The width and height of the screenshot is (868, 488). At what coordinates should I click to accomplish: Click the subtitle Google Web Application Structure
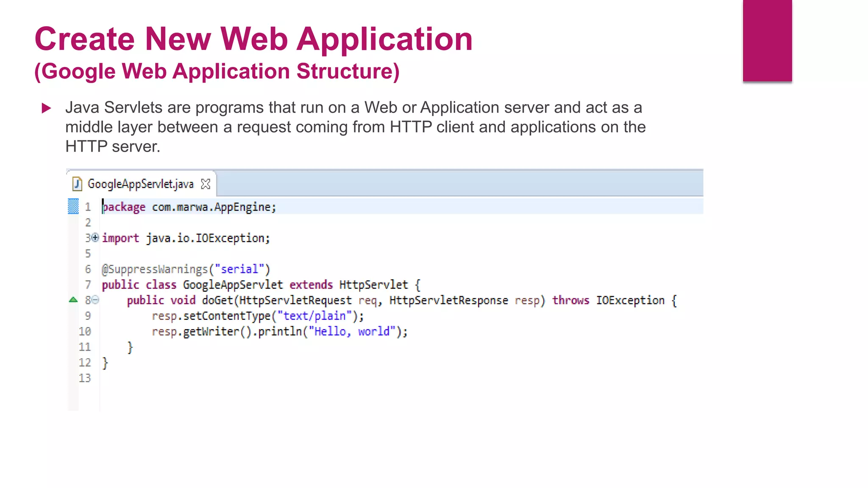point(217,71)
